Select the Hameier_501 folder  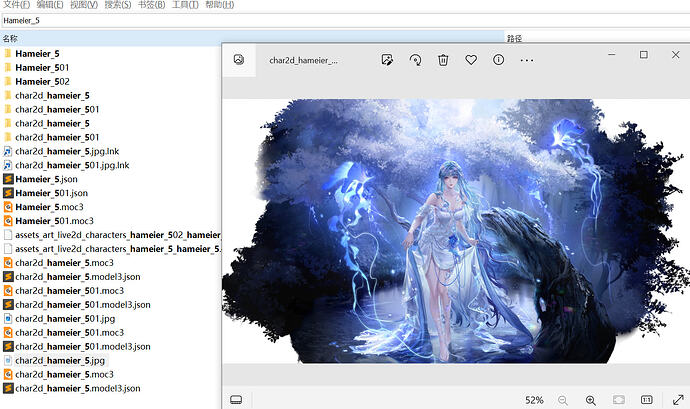(x=42, y=68)
